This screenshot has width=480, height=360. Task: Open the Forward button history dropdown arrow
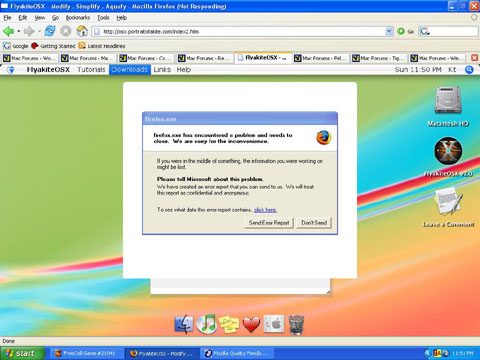[x=39, y=32]
